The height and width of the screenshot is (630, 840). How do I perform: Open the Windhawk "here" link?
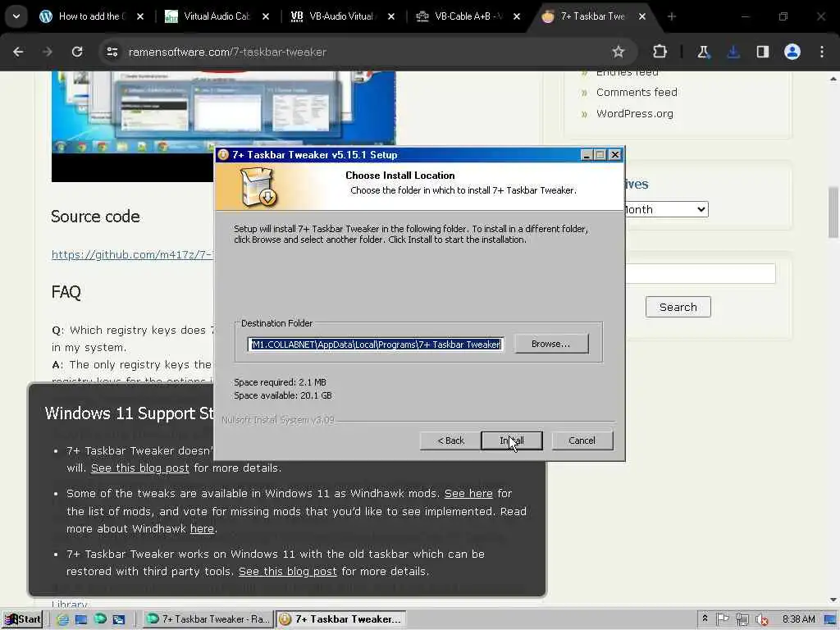click(x=202, y=529)
